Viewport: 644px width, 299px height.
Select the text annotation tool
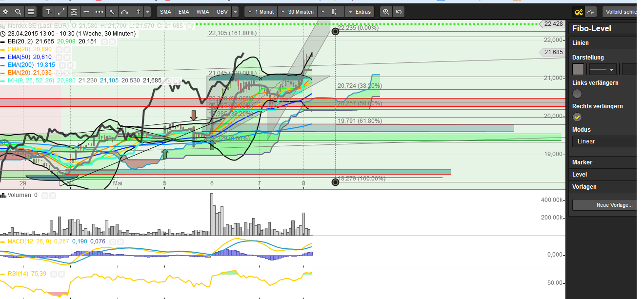tap(48, 11)
